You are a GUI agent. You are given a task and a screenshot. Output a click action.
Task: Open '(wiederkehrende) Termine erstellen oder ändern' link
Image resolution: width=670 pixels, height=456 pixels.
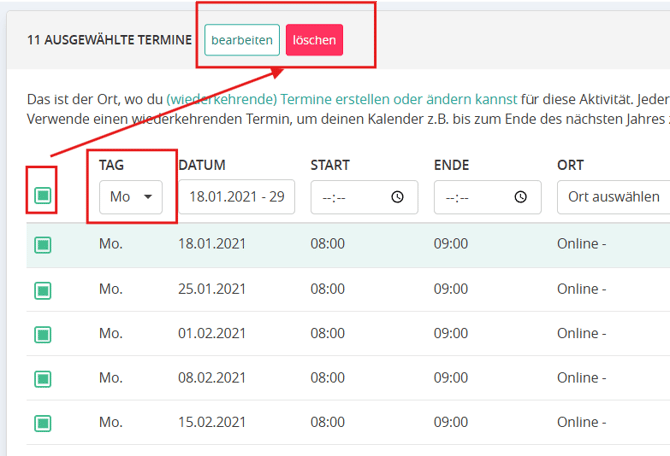pyautogui.click(x=342, y=99)
